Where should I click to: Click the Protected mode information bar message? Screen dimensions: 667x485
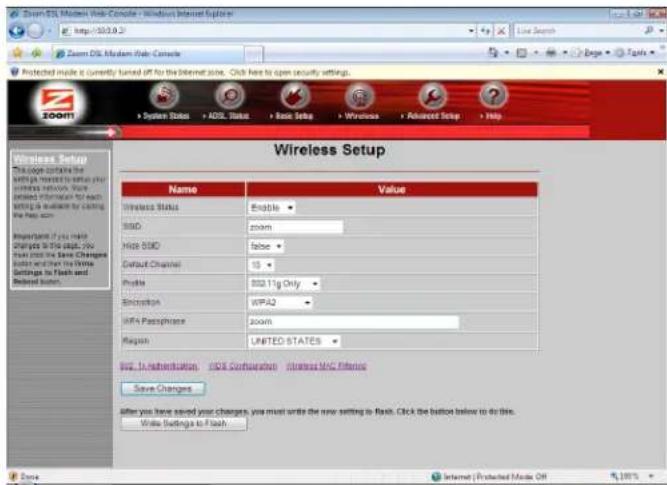pos(186,72)
